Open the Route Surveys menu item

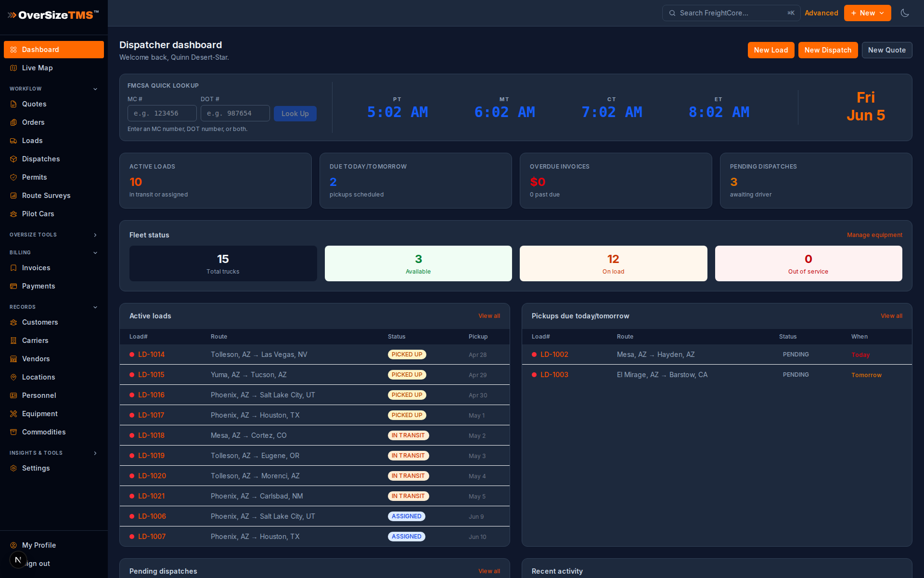pos(54,196)
